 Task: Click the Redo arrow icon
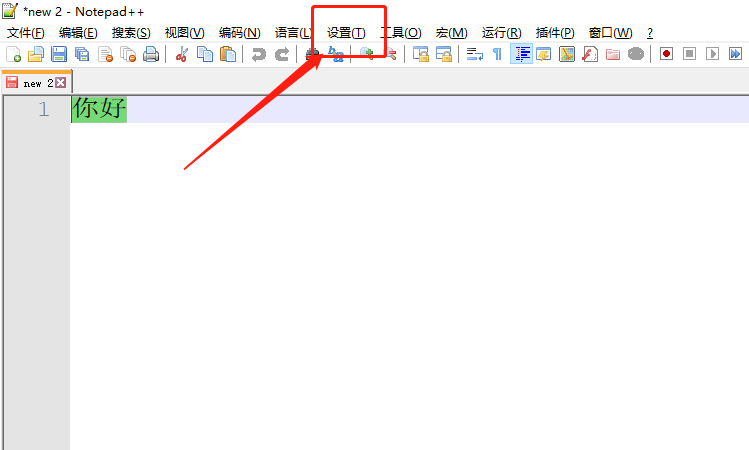pos(282,54)
